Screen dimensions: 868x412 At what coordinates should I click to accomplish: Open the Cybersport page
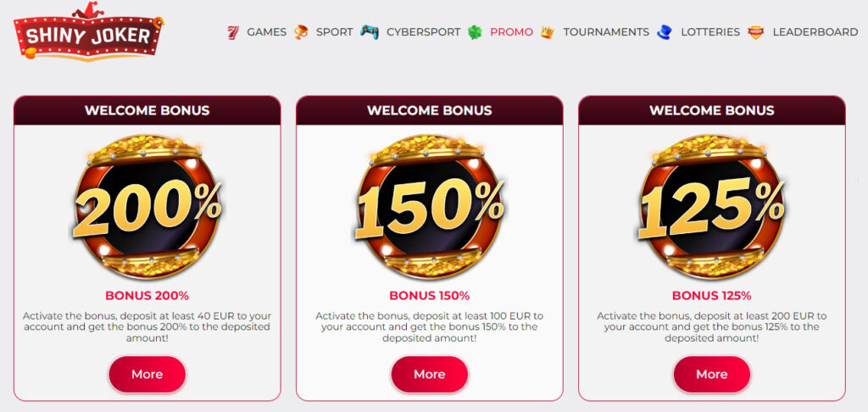point(423,32)
